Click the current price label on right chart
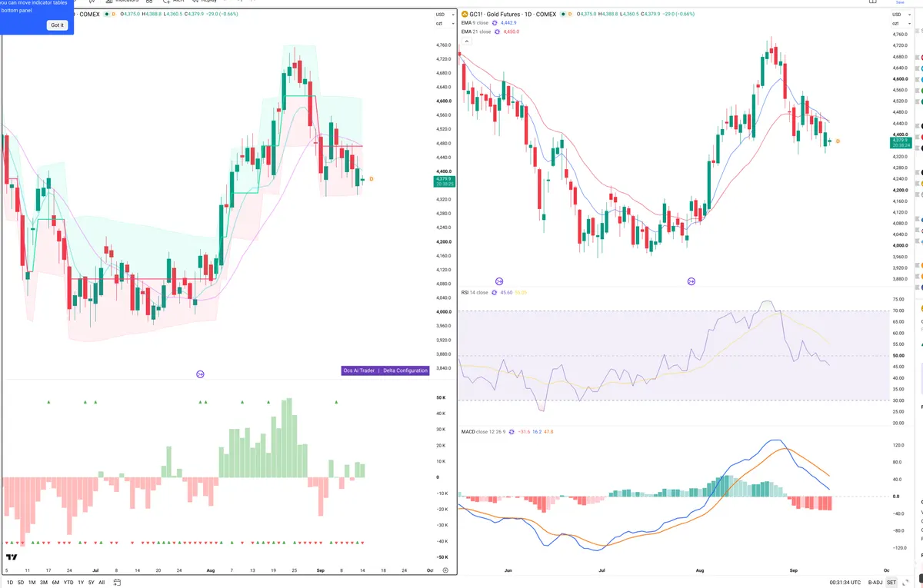The height and width of the screenshot is (588, 923). tap(901, 143)
